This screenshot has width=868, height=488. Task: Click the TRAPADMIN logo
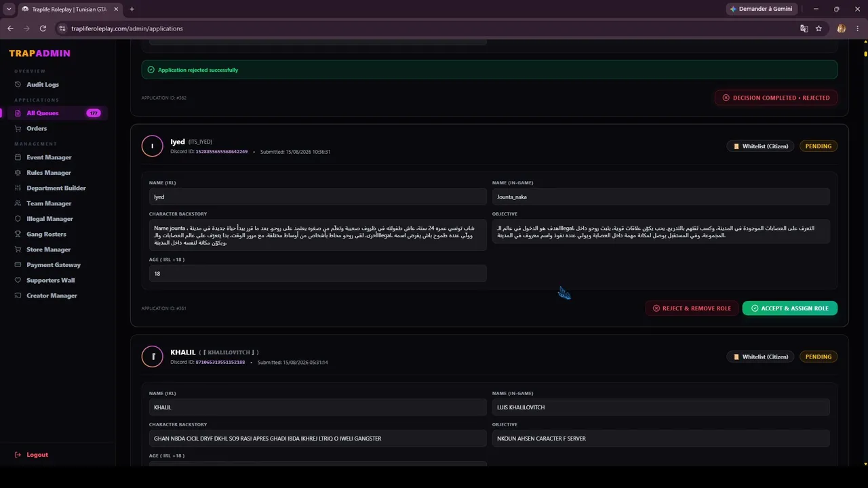[39, 54]
